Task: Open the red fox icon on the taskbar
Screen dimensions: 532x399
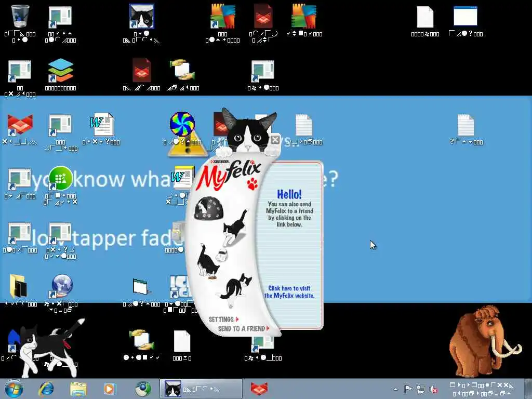Action: coord(259,389)
